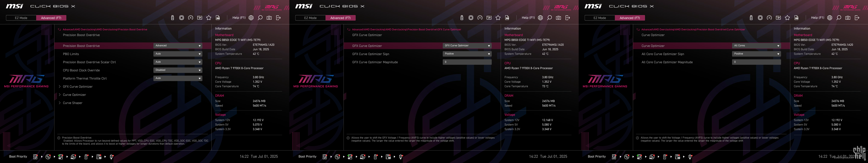This screenshot has height=163, width=868.
Task: Open Precision Boost Overdrive Scalar Ctrl dropdown
Action: click(x=178, y=62)
